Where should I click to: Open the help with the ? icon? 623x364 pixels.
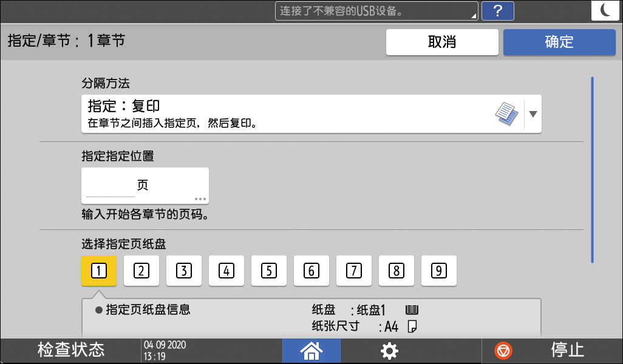[498, 11]
